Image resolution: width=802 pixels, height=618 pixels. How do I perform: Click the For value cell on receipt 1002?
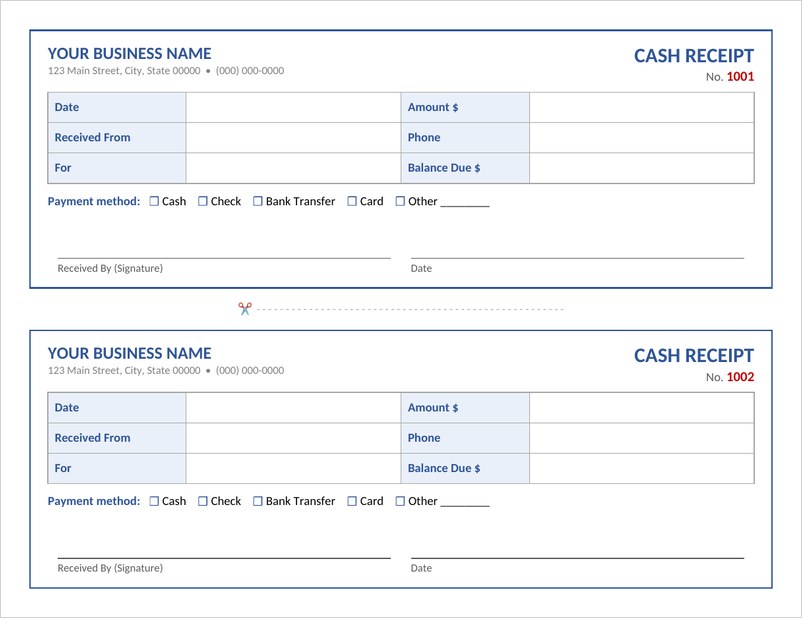[293, 468]
